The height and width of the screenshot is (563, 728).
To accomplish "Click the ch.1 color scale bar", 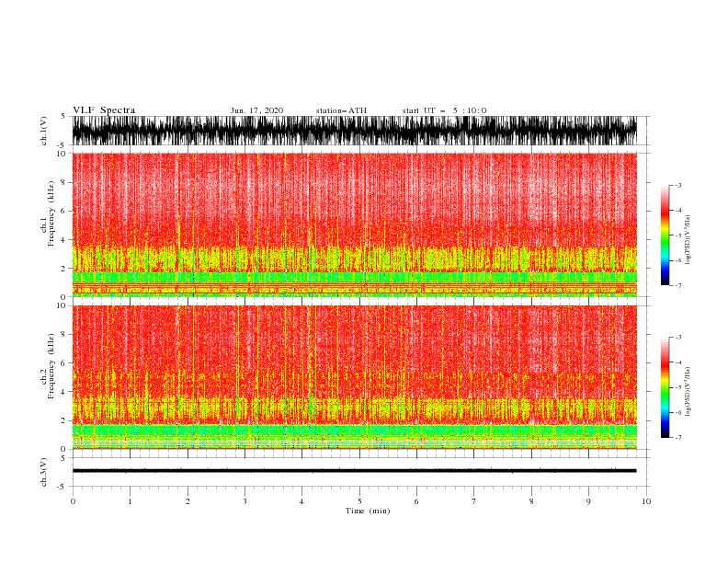I will point(665,236).
